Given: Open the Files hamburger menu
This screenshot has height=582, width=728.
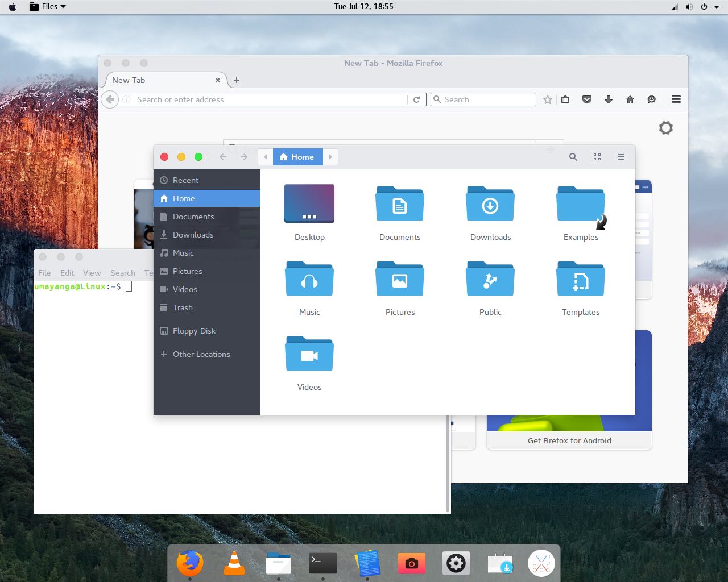Looking at the screenshot, I should click(621, 157).
